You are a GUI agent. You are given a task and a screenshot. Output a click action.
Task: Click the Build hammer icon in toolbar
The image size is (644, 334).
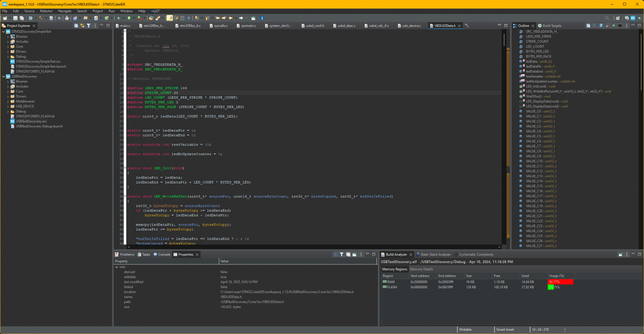41,18
